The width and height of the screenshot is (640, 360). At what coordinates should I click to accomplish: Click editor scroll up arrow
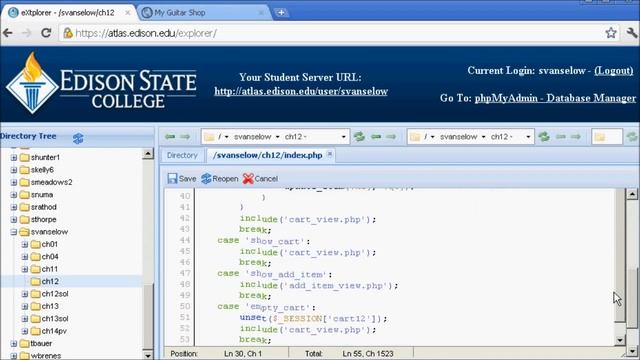pyautogui.click(x=632, y=194)
